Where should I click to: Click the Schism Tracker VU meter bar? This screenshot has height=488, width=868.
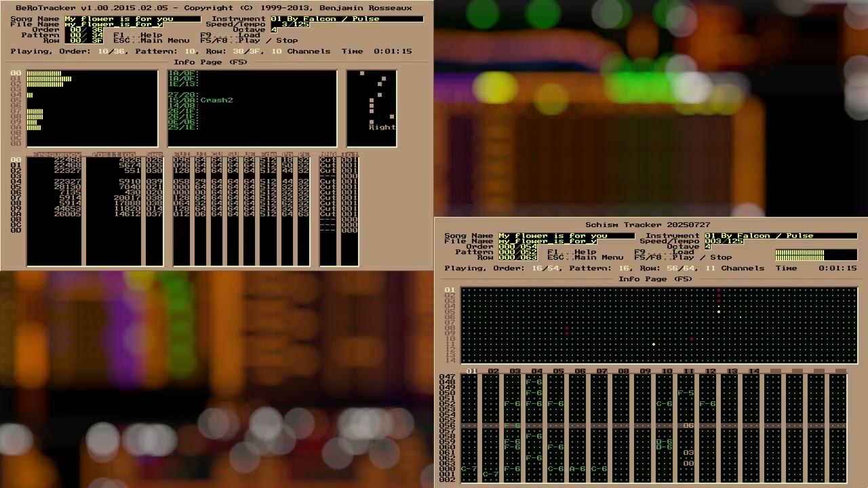(816, 255)
